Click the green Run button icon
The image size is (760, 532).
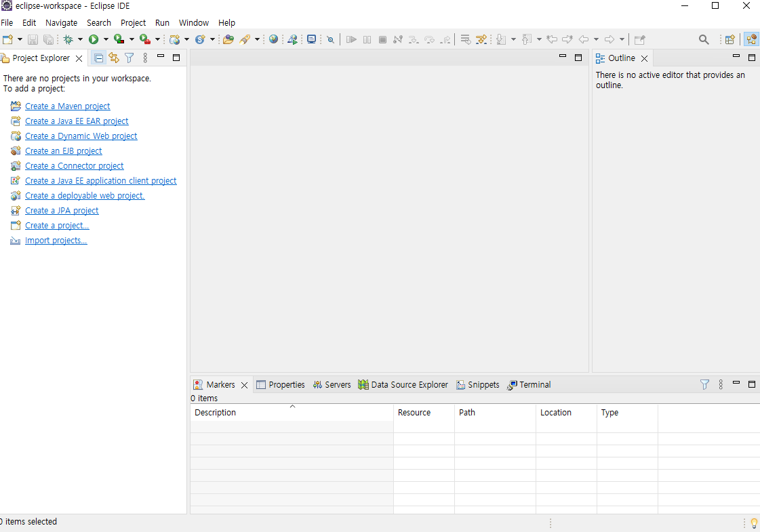point(94,39)
